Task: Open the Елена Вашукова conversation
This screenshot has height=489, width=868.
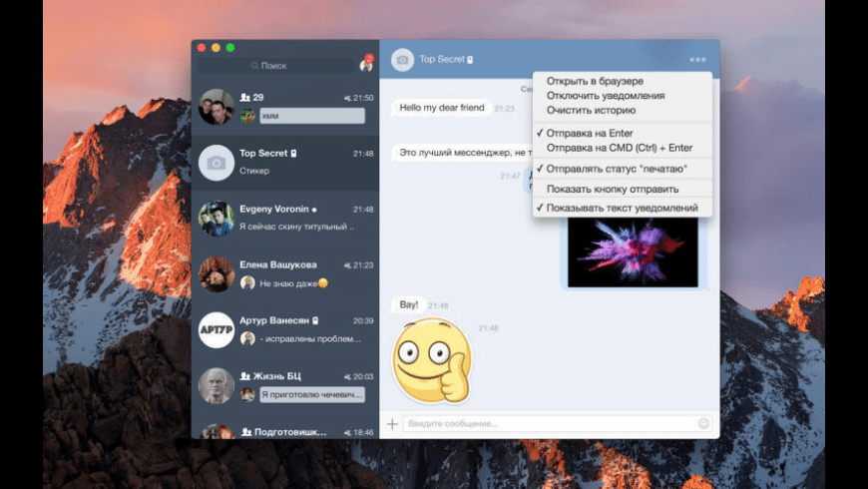Action: (285, 274)
